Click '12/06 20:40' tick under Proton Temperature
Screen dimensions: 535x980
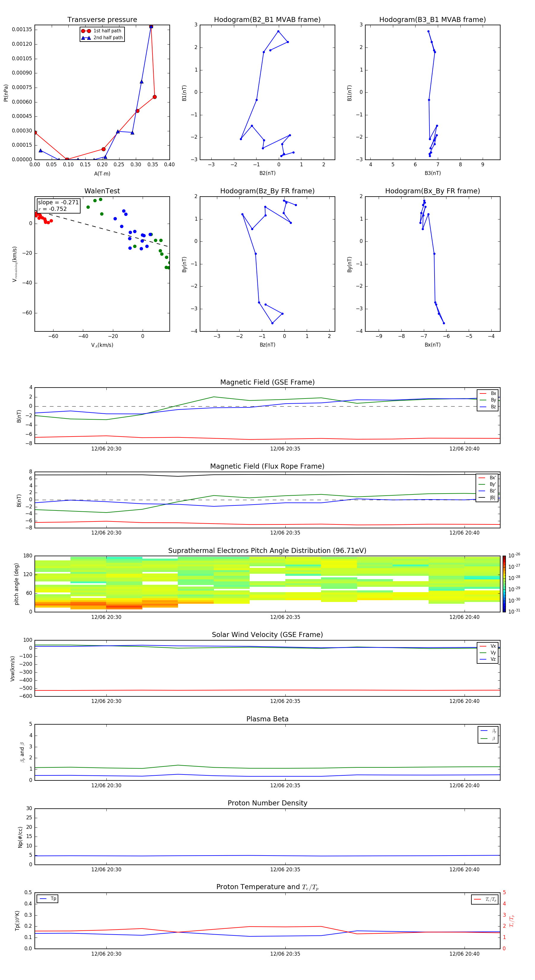(464, 954)
